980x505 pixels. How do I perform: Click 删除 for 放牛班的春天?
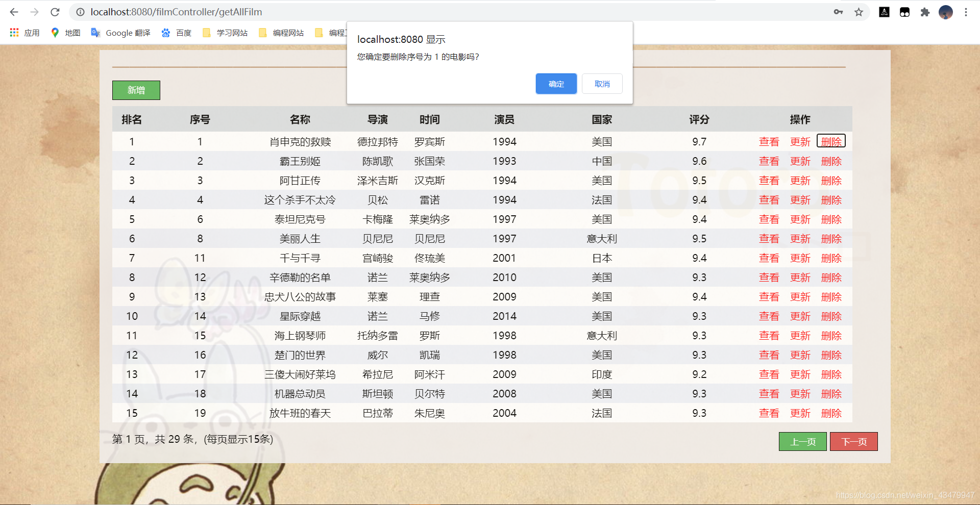coord(831,413)
